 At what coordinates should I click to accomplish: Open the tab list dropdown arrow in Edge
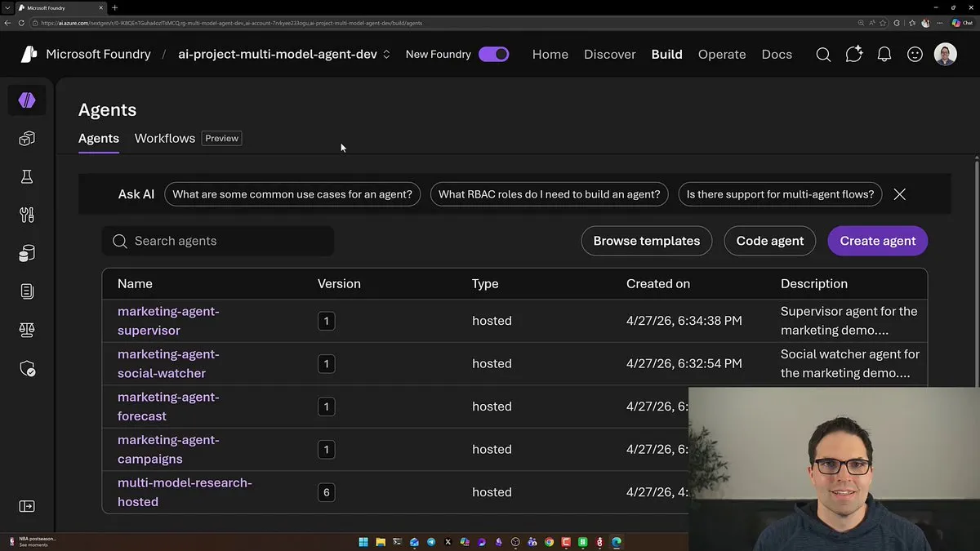(7, 7)
